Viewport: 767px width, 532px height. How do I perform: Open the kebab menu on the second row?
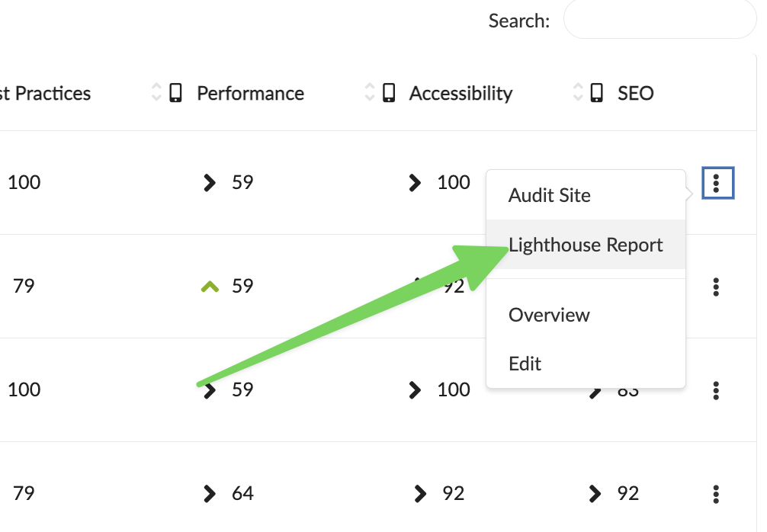click(x=715, y=287)
